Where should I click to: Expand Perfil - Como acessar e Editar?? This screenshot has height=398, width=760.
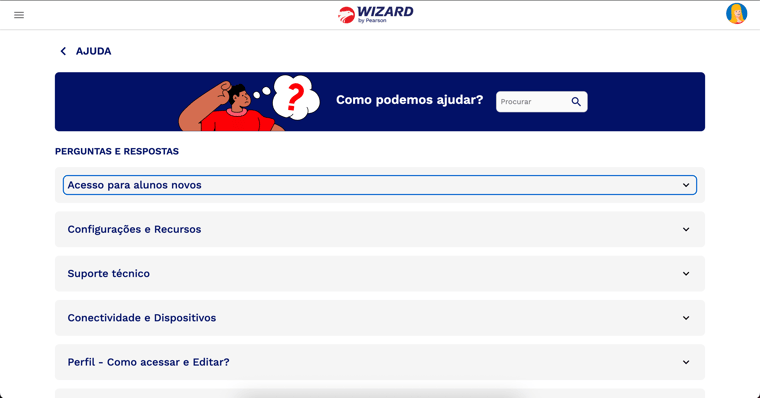pyautogui.click(x=380, y=362)
